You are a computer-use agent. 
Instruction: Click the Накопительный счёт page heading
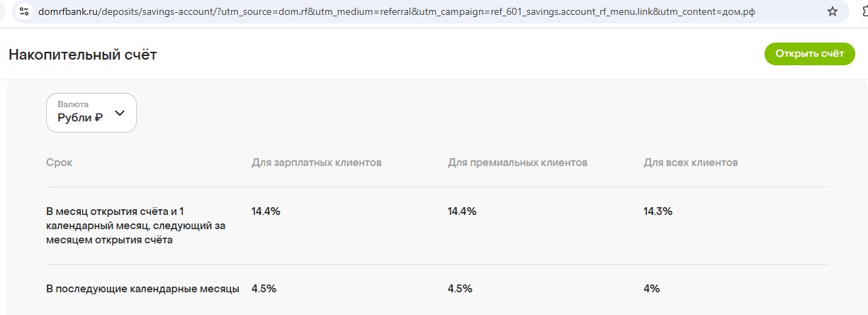[83, 55]
